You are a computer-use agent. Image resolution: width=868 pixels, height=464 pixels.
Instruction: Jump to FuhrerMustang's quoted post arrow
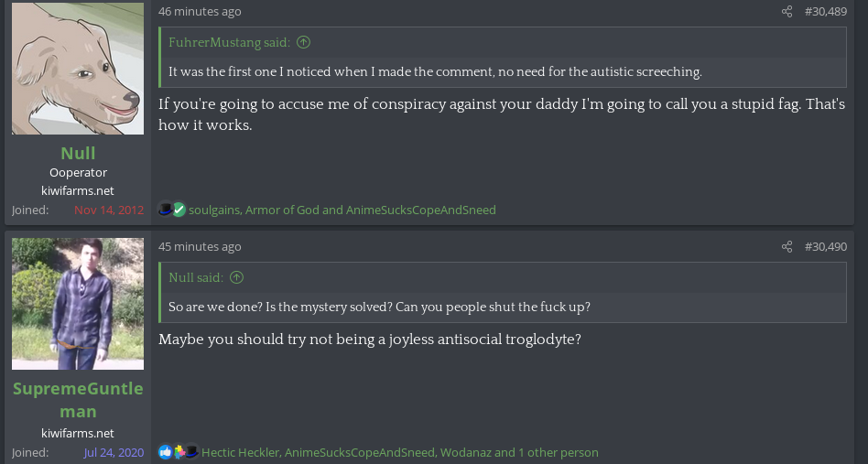[x=303, y=42]
